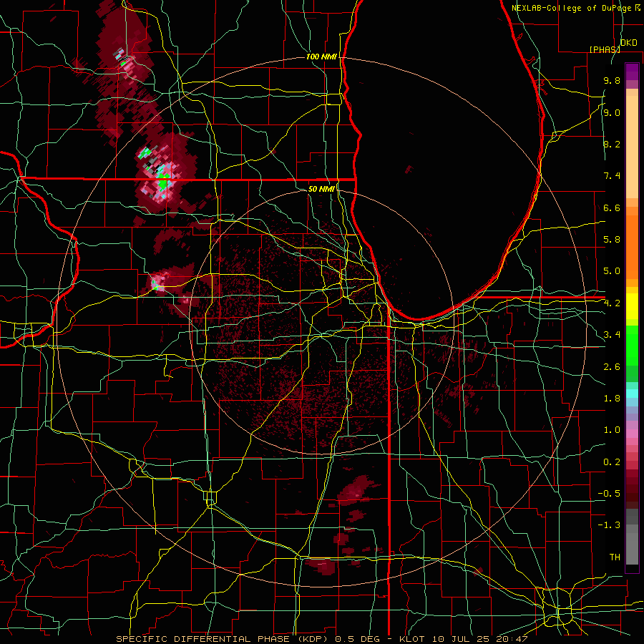Image resolution: width=644 pixels, height=644 pixels.
Task: Click the 9.0 value on the scale
Action: click(612, 112)
